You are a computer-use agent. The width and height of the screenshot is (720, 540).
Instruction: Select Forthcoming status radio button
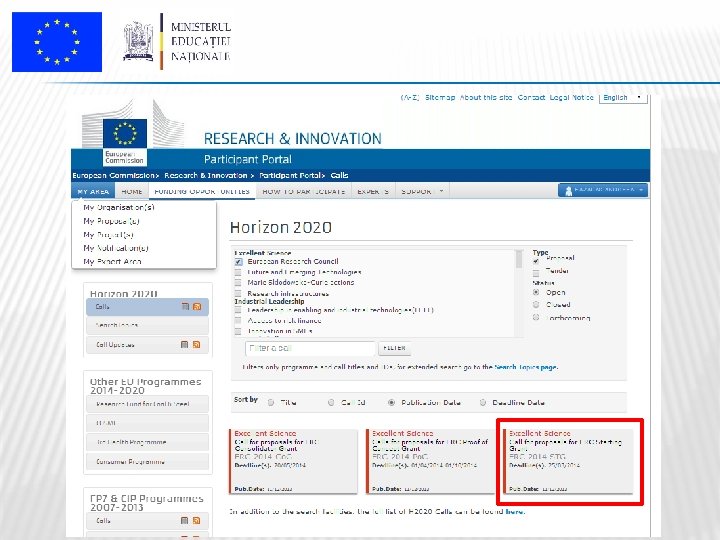click(x=536, y=317)
